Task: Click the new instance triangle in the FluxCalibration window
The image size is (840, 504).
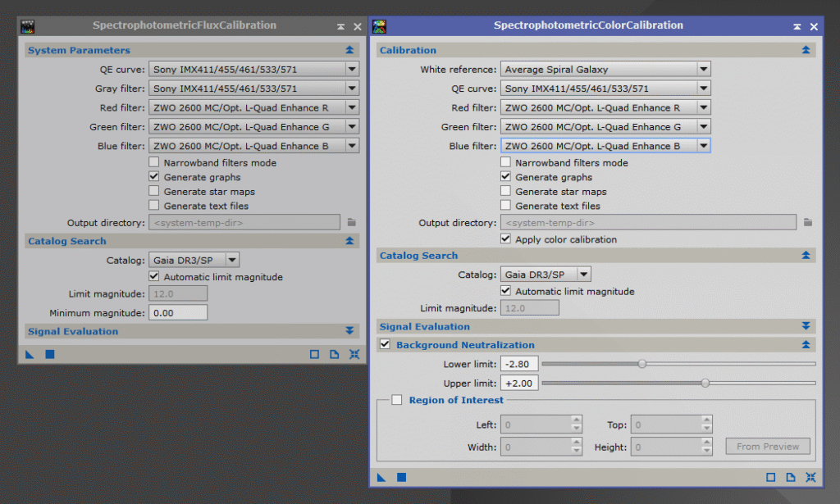Action: pos(30,354)
